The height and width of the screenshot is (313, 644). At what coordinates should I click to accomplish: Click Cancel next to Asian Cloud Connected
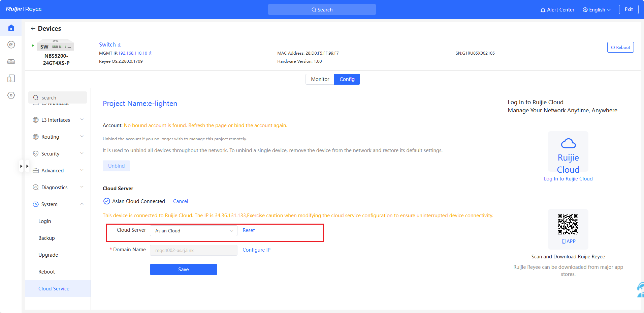click(181, 201)
